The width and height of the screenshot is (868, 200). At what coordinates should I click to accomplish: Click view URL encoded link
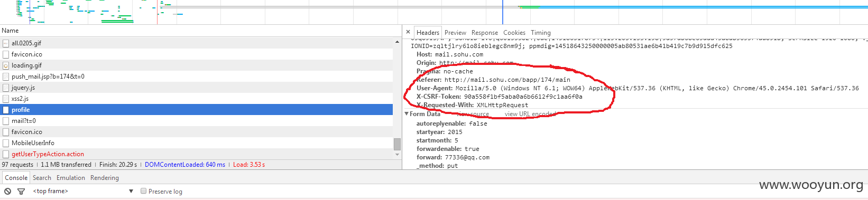click(530, 114)
